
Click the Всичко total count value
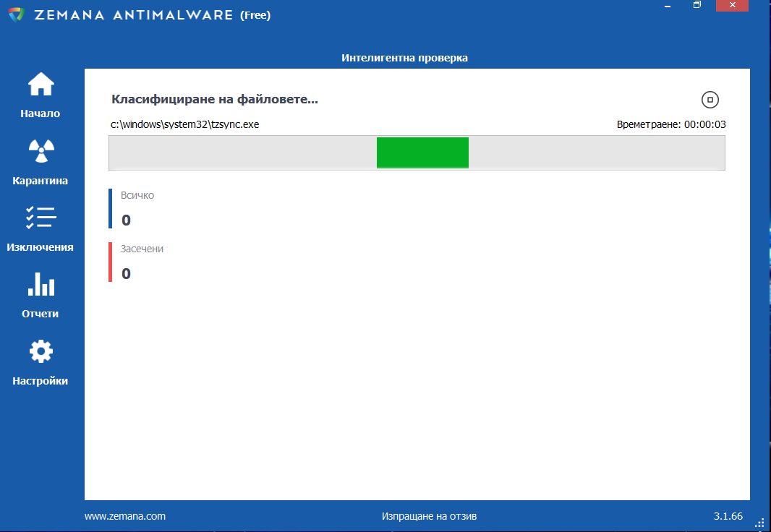(127, 220)
